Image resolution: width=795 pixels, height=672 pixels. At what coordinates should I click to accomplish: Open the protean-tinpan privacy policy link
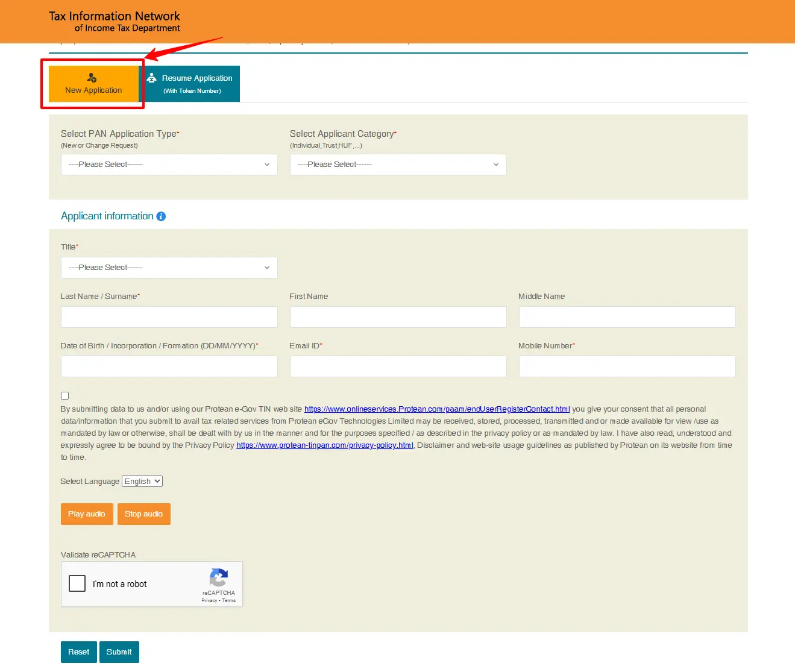pos(324,445)
